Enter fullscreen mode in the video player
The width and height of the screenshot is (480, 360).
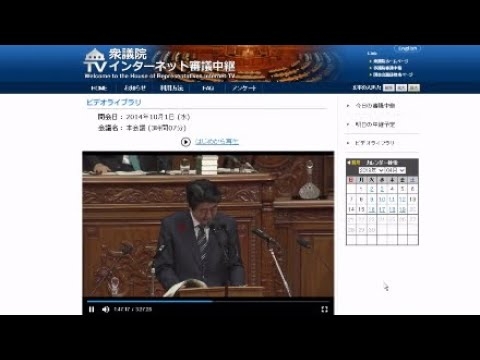coord(324,309)
